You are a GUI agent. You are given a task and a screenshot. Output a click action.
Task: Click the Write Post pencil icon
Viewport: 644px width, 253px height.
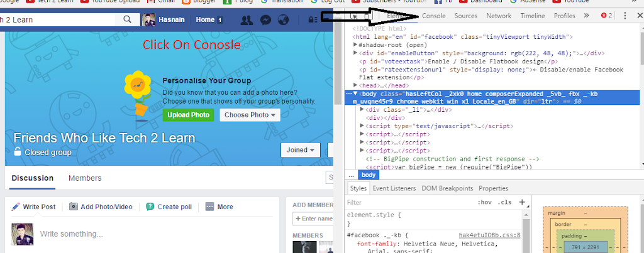[x=16, y=207]
